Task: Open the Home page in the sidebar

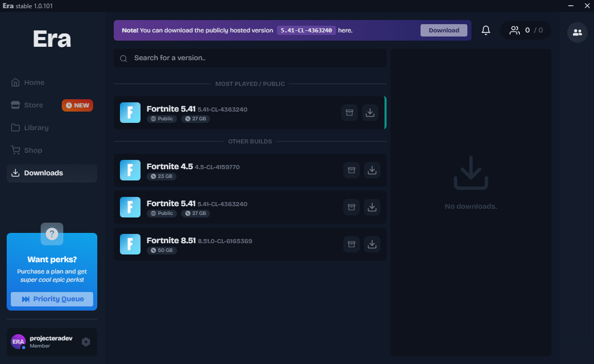Action: click(x=52, y=82)
